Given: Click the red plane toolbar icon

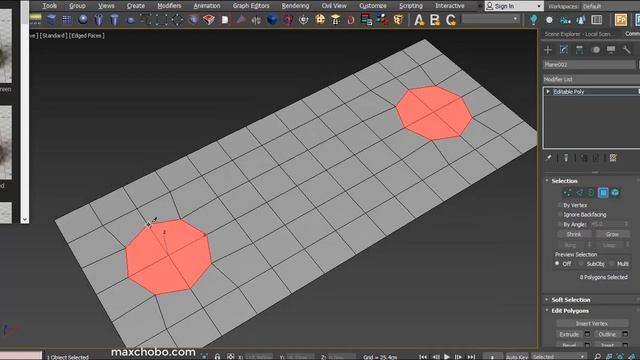Looking at the screenshot, I should coord(209,20).
